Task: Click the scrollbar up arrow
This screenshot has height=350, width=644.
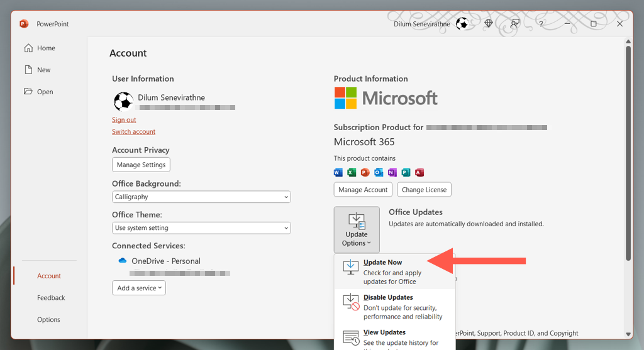Action: click(628, 41)
